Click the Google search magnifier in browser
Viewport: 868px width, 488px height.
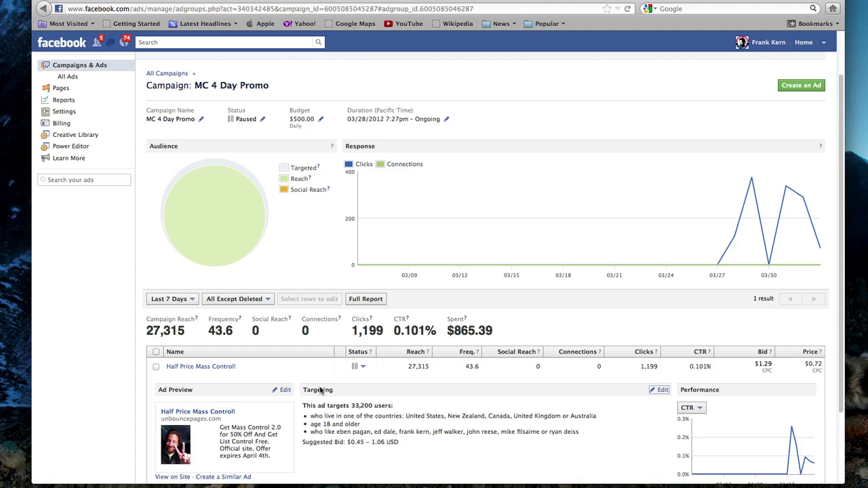(x=813, y=9)
